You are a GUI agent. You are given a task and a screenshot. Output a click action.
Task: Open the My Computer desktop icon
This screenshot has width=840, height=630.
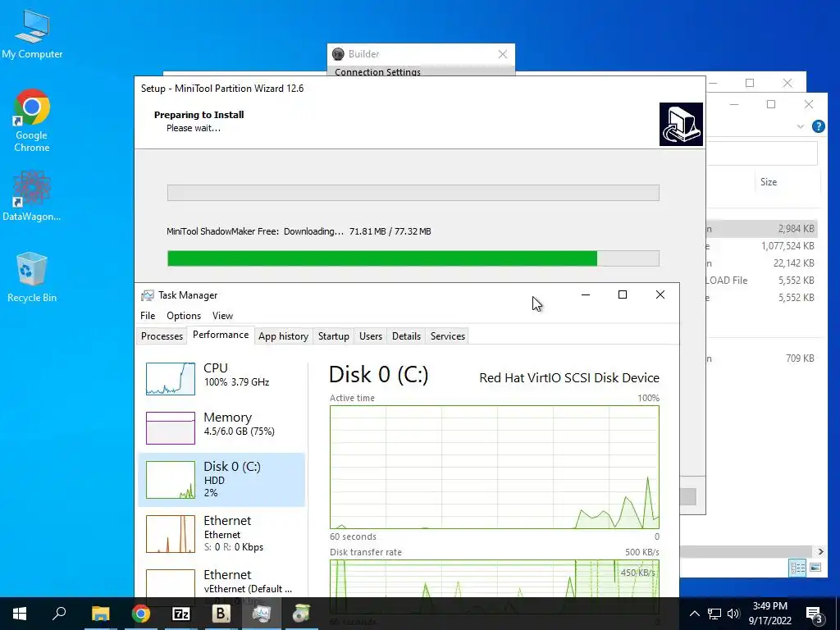[x=32, y=34]
